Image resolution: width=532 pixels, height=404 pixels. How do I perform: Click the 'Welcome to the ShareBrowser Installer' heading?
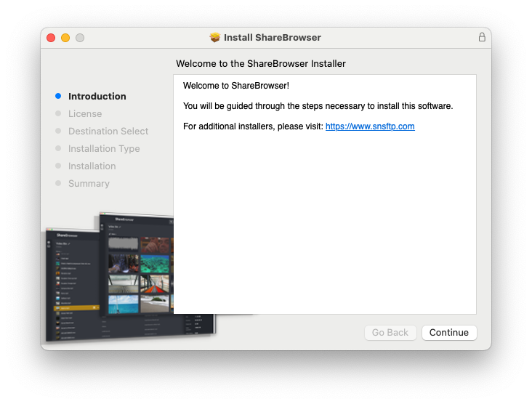tap(261, 63)
